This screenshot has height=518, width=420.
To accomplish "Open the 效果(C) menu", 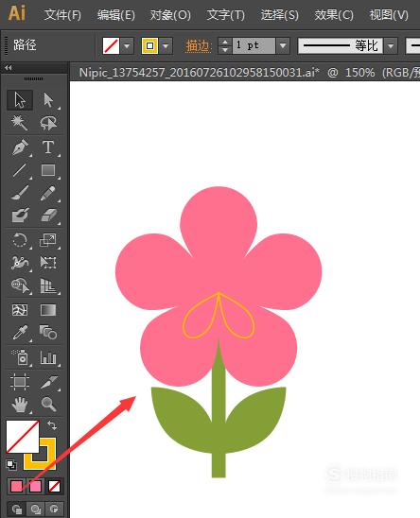I will (334, 15).
